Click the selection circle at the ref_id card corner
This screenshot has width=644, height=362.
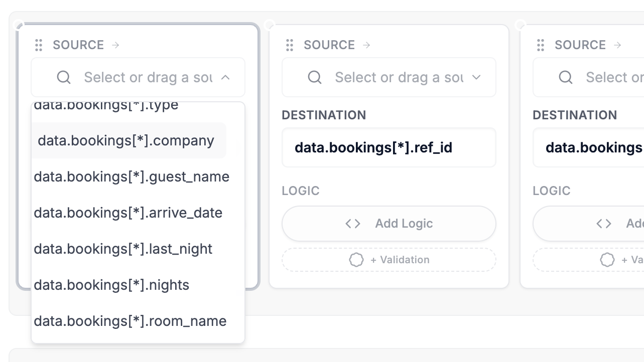(270, 24)
